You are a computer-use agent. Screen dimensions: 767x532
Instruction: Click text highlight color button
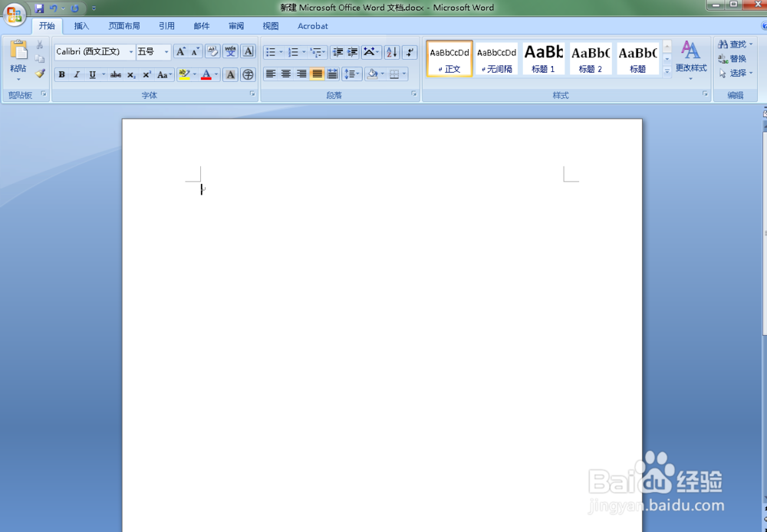pyautogui.click(x=184, y=74)
